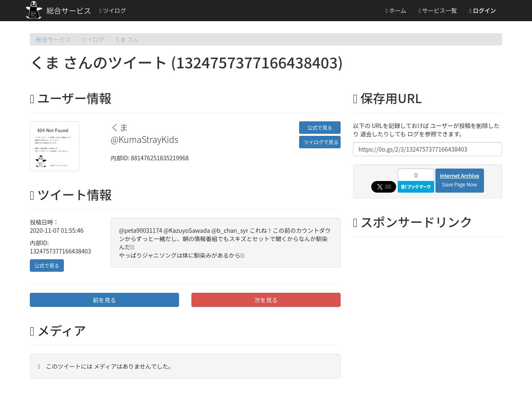Click the tweet body text box
The height and width of the screenshot is (420, 532).
click(225, 243)
